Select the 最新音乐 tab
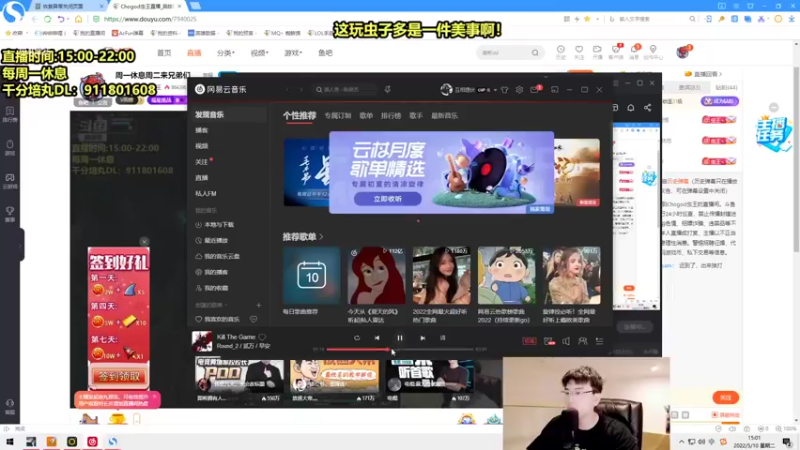The height and width of the screenshot is (450, 800). (x=444, y=116)
